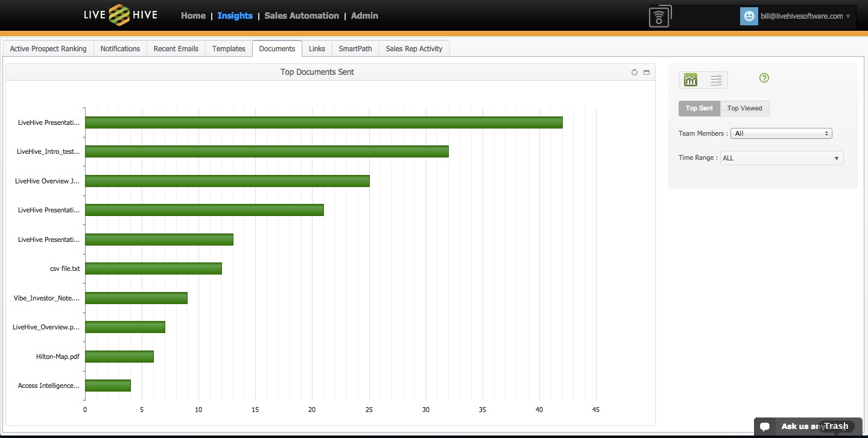This screenshot has width=868, height=438.
Task: Click the csv file.txt axis label
Action: point(65,268)
